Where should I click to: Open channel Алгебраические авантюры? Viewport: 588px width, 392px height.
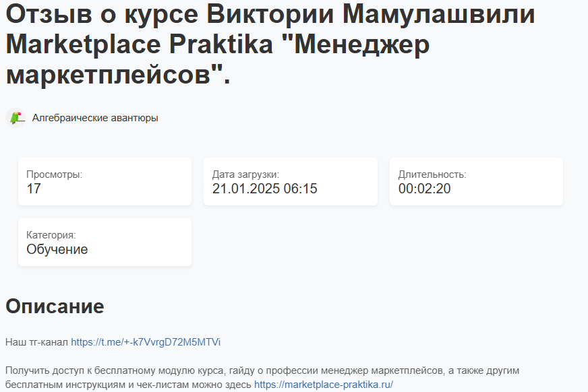[95, 118]
